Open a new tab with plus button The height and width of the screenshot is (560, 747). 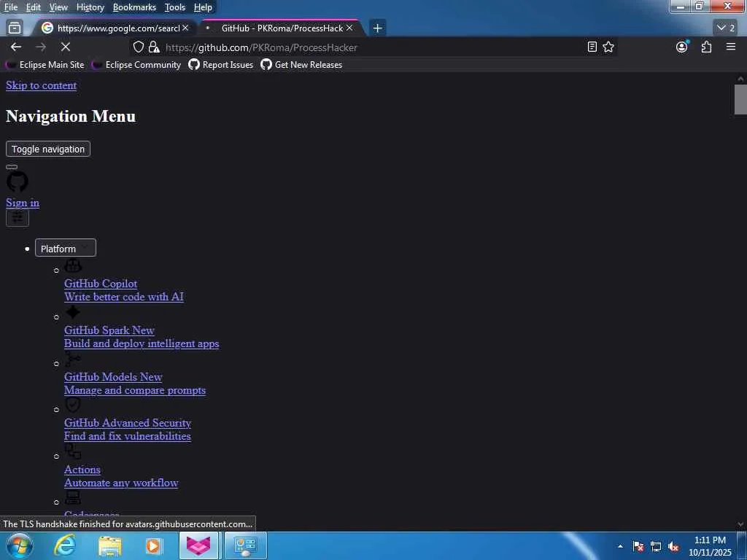(x=377, y=28)
